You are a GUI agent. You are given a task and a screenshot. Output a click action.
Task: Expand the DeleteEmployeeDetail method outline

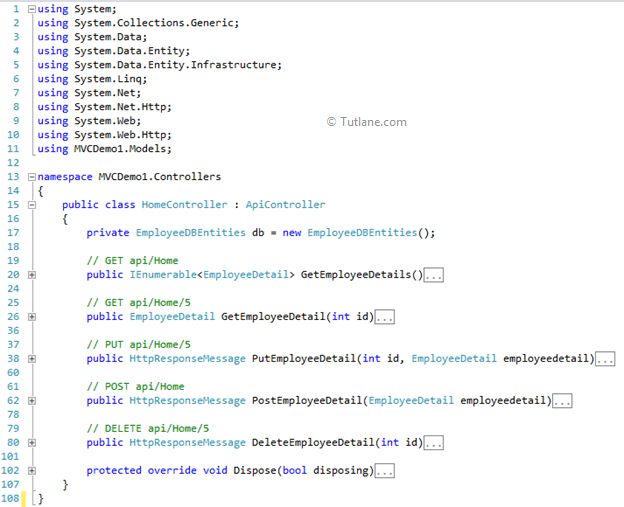(x=32, y=443)
